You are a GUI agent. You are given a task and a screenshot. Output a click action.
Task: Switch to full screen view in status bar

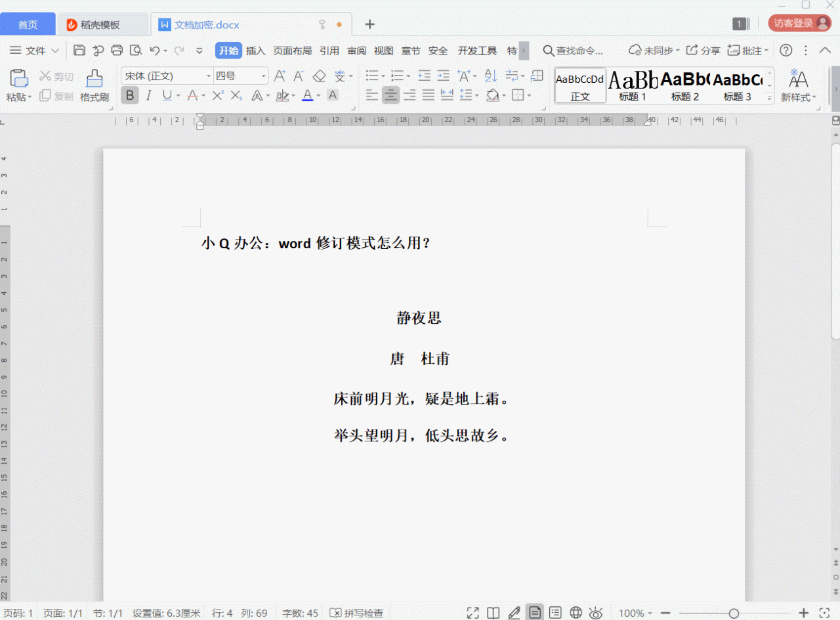coord(472,613)
